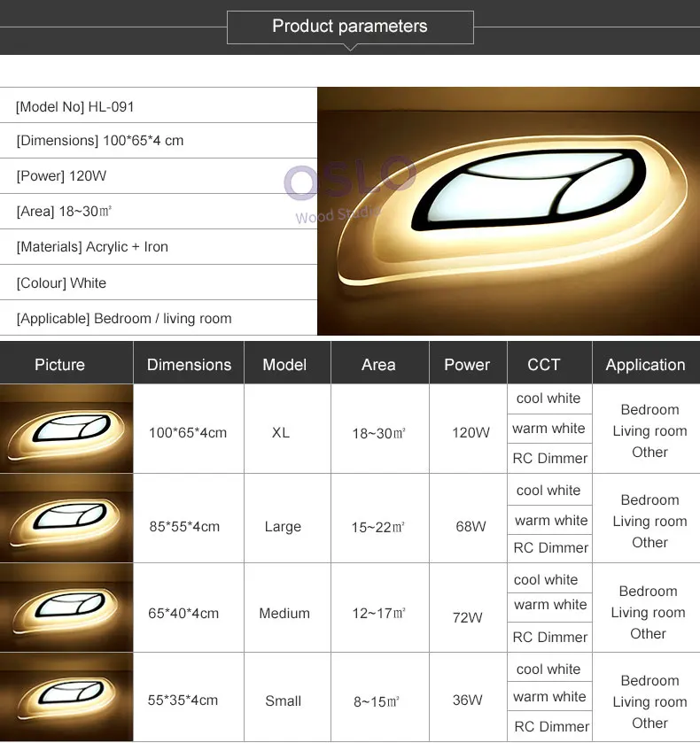Select warm white in the XL row
The width and height of the screenshot is (700, 743).
[548, 429]
